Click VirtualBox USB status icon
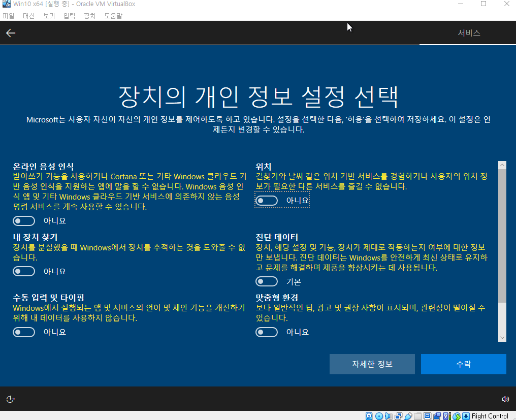 [x=408, y=416]
